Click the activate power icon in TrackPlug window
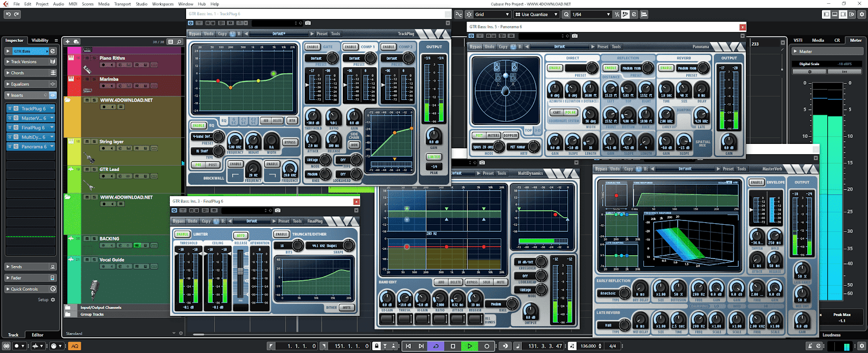This screenshot has width=868, height=353. (190, 23)
